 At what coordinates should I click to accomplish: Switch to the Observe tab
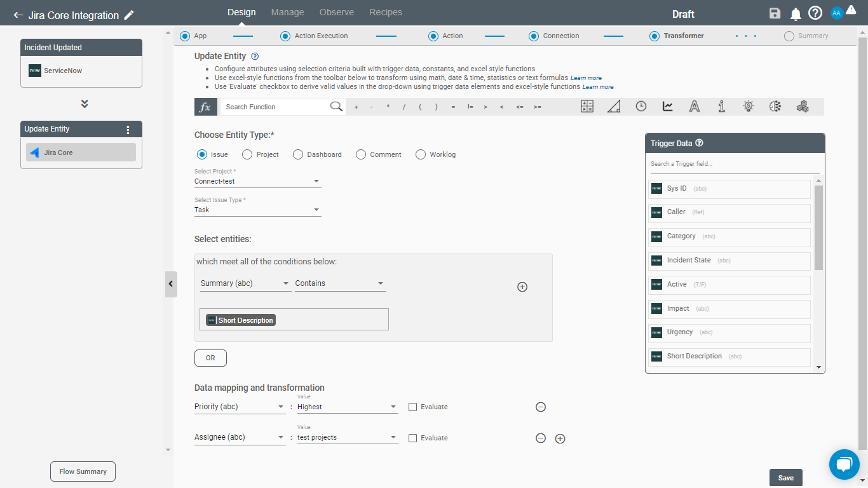point(337,12)
